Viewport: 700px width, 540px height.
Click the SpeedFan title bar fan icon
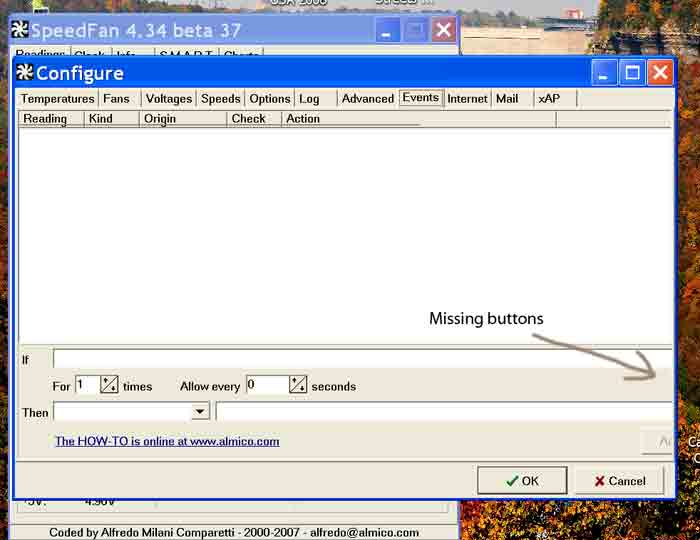[20, 29]
